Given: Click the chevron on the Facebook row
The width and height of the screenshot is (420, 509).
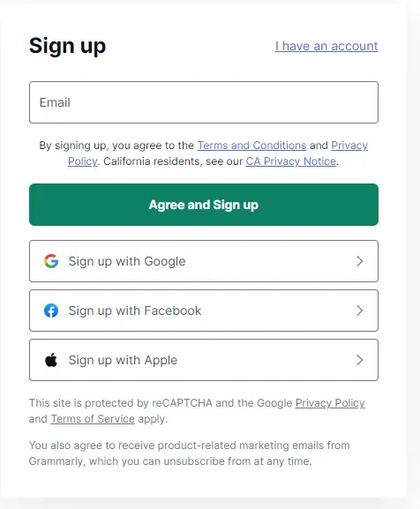Looking at the screenshot, I should (x=359, y=311).
